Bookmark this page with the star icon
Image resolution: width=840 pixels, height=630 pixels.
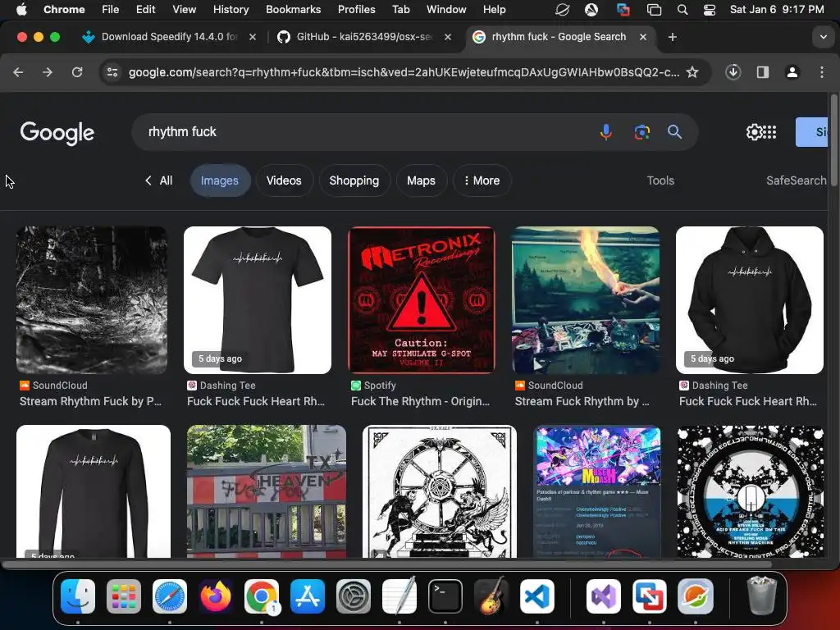[x=692, y=72]
